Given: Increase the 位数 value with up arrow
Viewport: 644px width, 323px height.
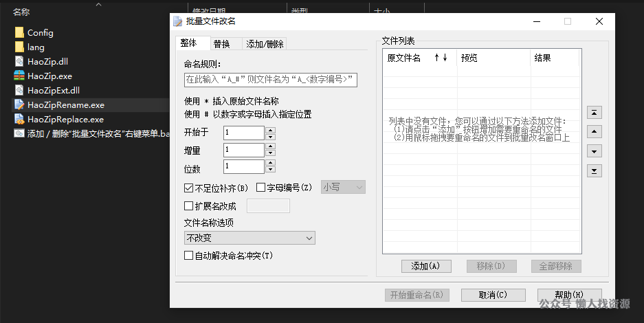Looking at the screenshot, I should pyautogui.click(x=270, y=164).
